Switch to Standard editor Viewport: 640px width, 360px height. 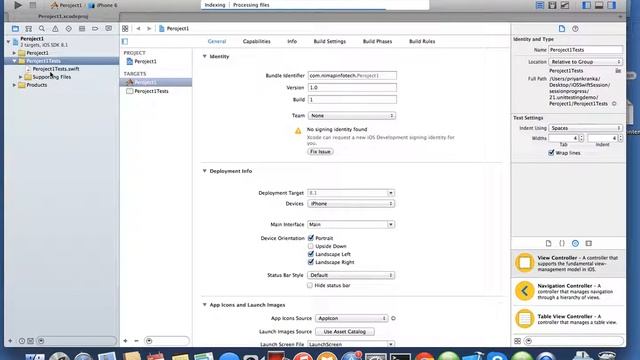coord(540,5)
